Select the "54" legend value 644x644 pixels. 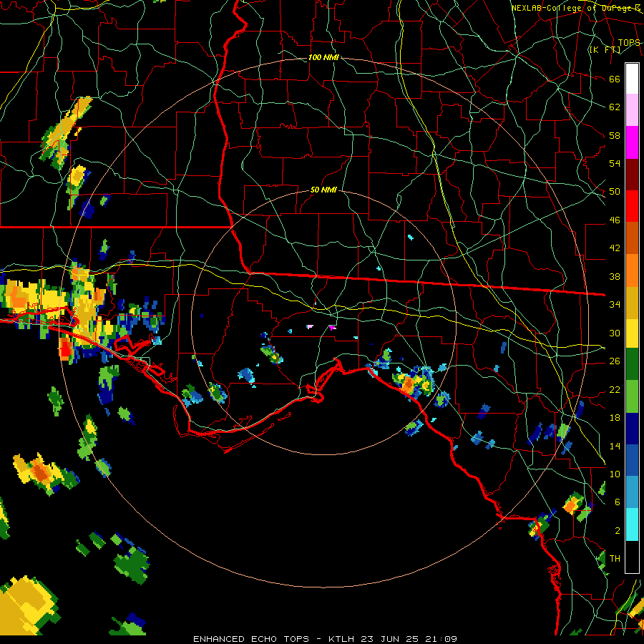[x=615, y=163]
